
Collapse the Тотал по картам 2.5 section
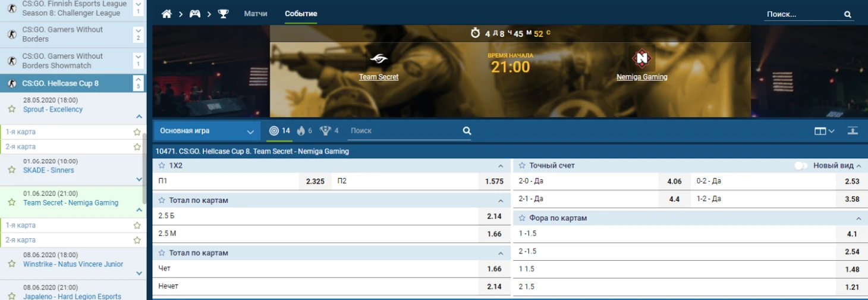501,201
